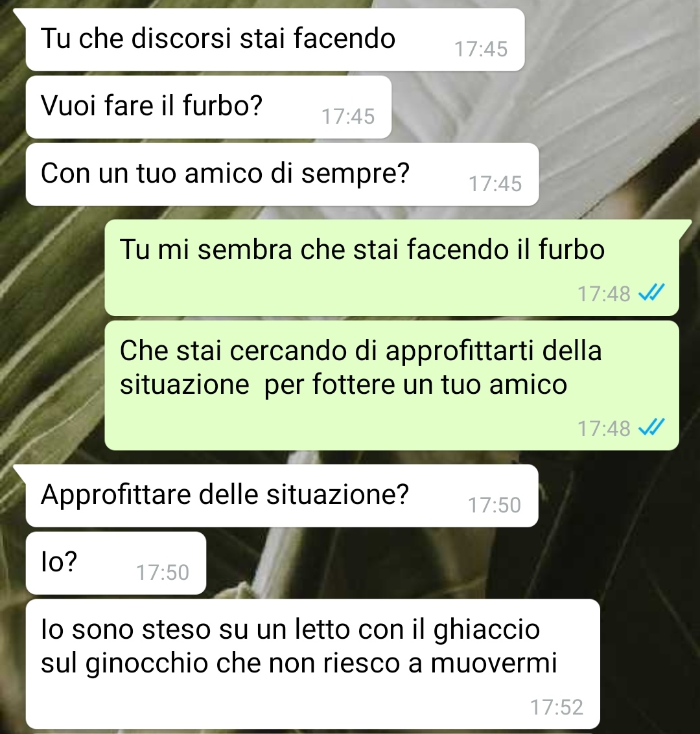Image resolution: width=700 pixels, height=734 pixels.
Task: Select the green "Tu mi sembra che stai facendo il furbo" bubble
Action: coord(392,268)
